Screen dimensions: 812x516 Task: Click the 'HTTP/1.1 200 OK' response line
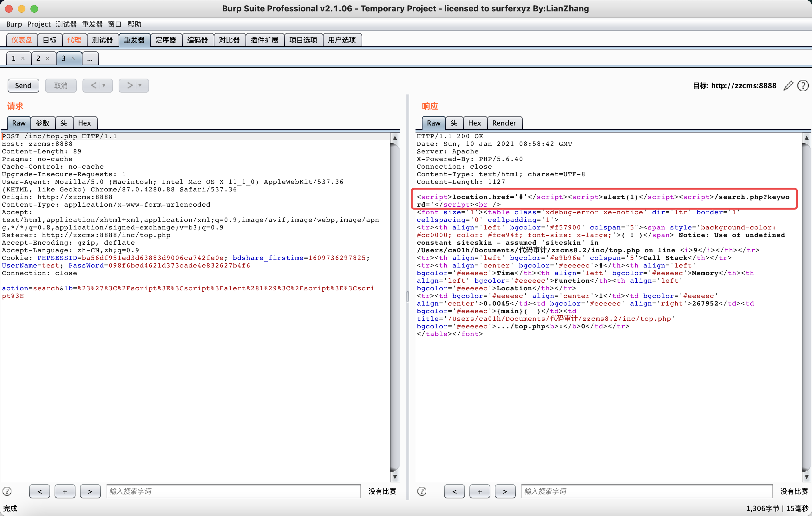450,136
